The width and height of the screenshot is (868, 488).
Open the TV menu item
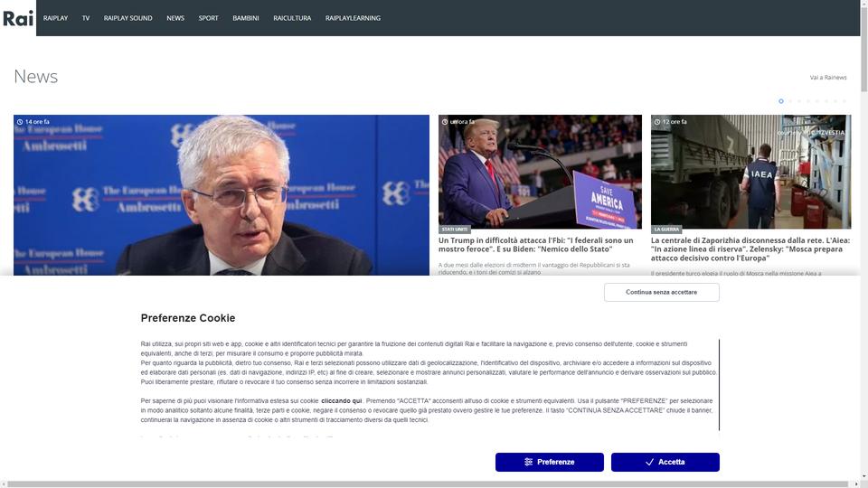86,18
